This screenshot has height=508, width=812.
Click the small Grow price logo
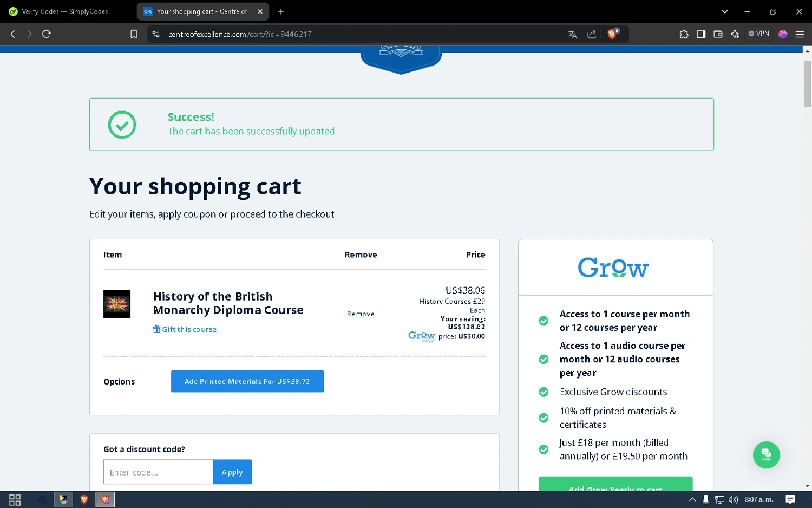[422, 336]
